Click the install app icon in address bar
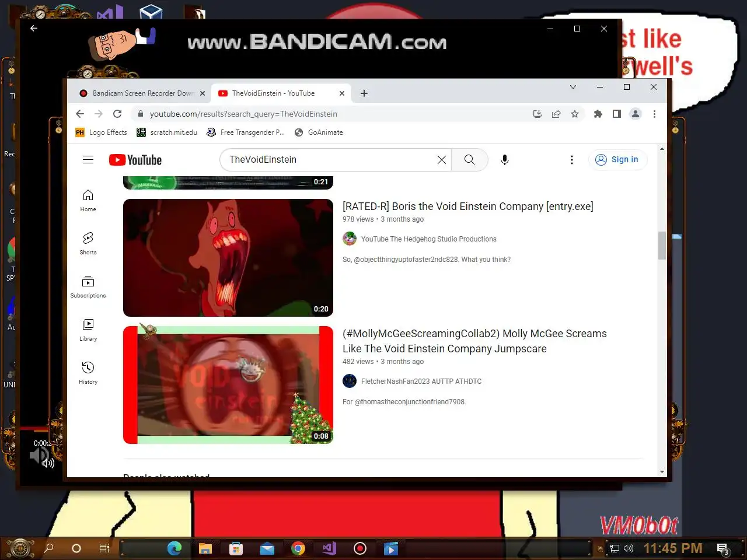This screenshot has height=560, width=747. click(537, 114)
